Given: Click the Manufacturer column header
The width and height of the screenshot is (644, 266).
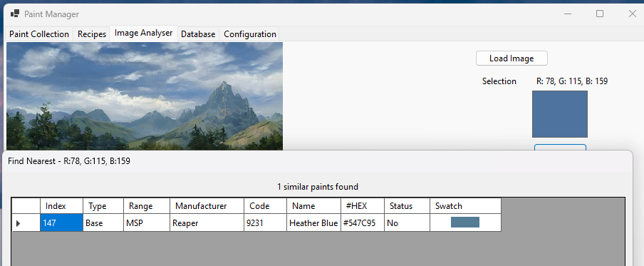Looking at the screenshot, I should pos(207,206).
